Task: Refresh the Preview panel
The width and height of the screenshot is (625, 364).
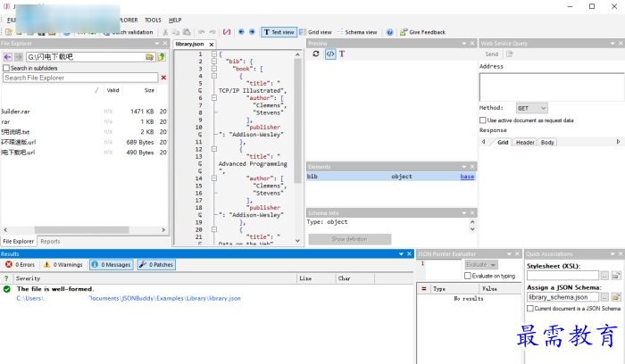Action: pyautogui.click(x=316, y=54)
